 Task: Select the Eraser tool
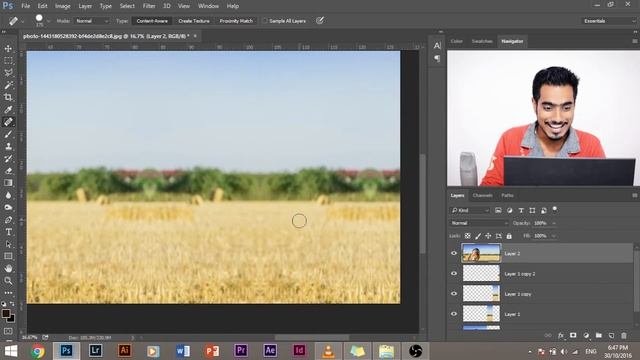(8, 171)
